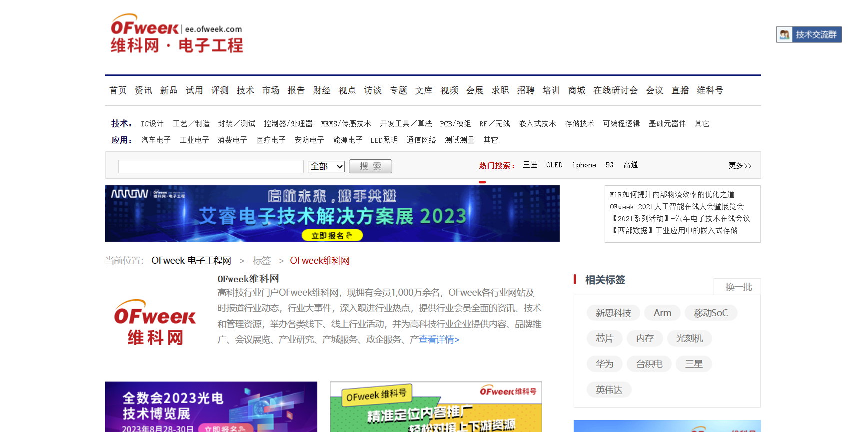
Task: Open the 汽车电子技术在线会议 link
Action: coord(681,219)
